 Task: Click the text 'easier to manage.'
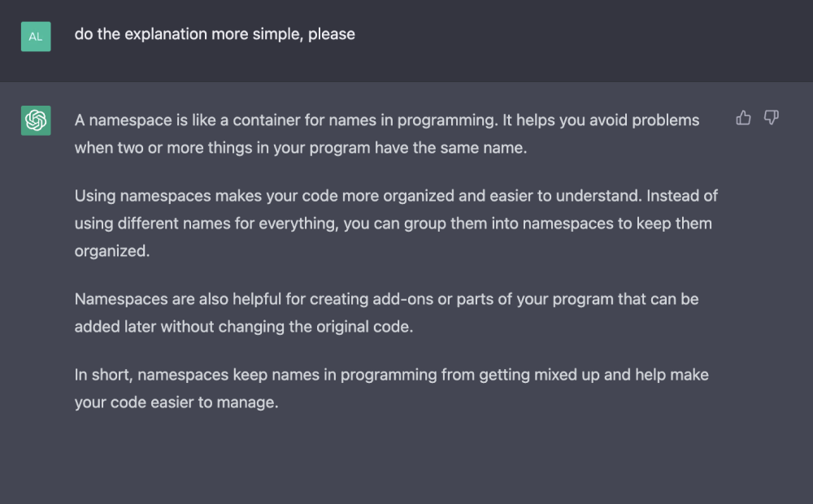point(214,402)
